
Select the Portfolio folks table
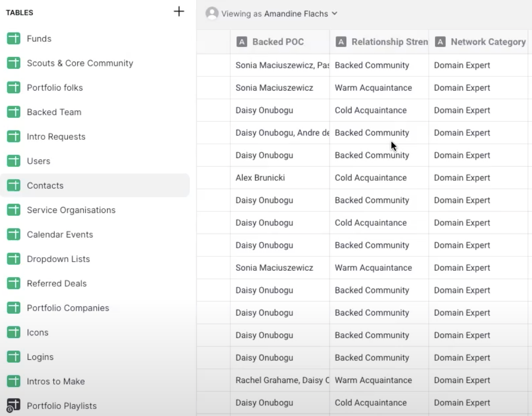(x=55, y=87)
